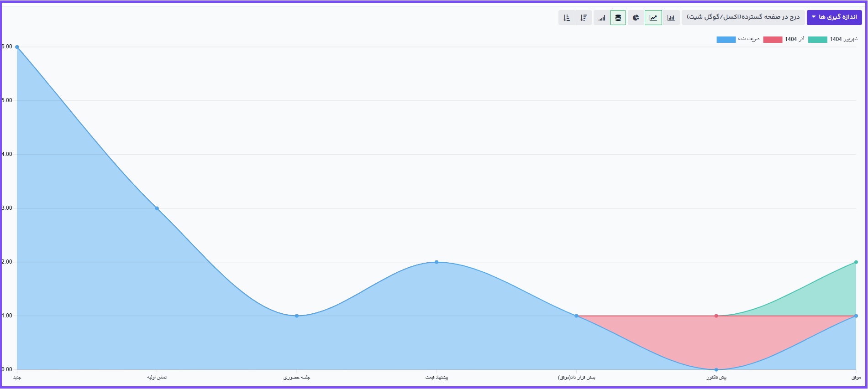
Task: Click the blue بستن قرار داد data point
Action: [x=576, y=316]
